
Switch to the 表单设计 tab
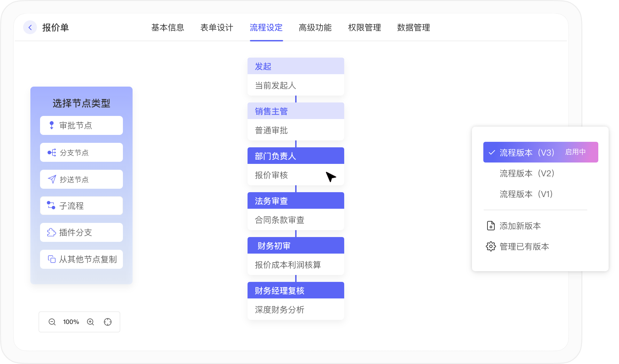(x=217, y=28)
